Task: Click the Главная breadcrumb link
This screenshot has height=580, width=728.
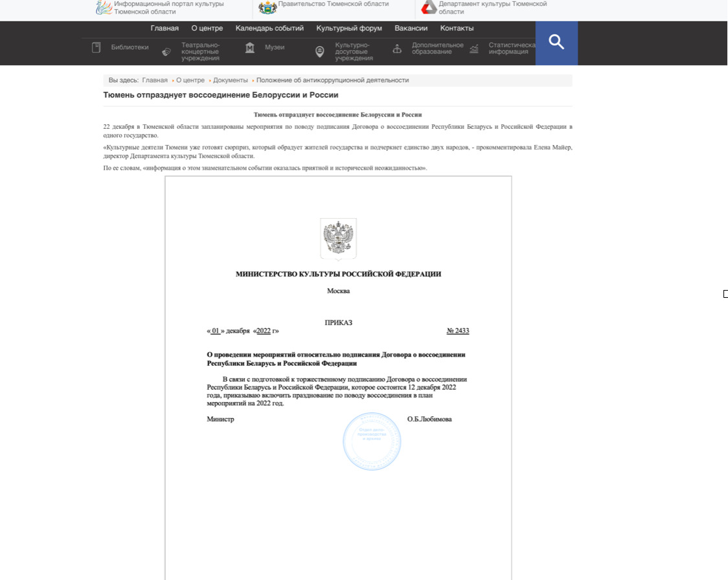Action: [155, 80]
